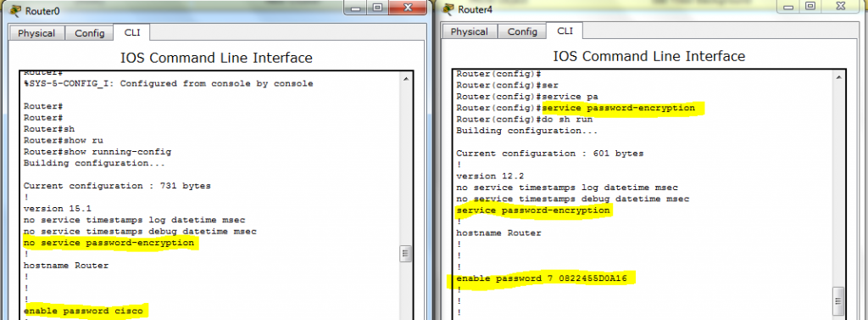
Task: Maximize the Router0 window
Action: 377,8
